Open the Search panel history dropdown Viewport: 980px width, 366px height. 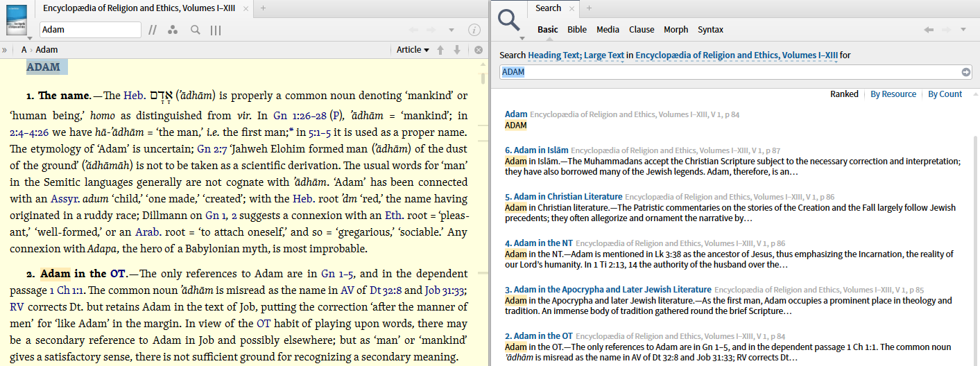point(963,30)
